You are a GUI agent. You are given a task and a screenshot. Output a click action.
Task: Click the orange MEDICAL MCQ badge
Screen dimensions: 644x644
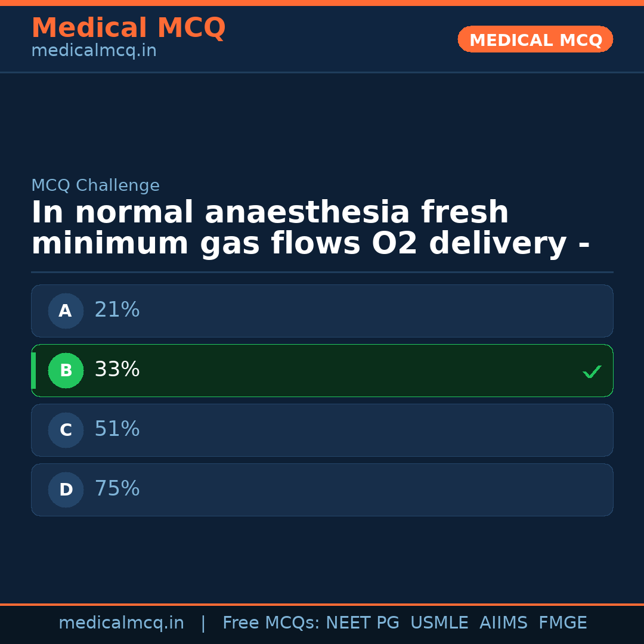click(x=535, y=40)
